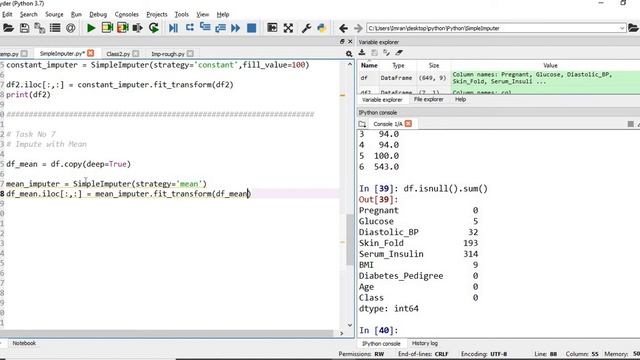Go back with the left arrow icon
The width and height of the screenshot is (640, 360).
pos(343,28)
